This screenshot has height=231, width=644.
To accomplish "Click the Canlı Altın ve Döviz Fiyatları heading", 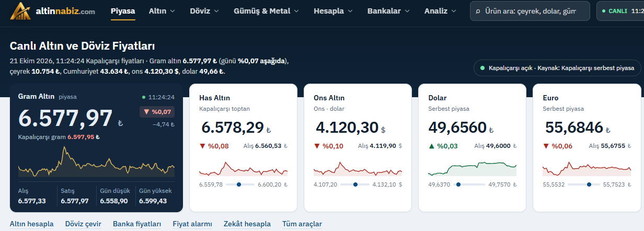I will pyautogui.click(x=82, y=46).
